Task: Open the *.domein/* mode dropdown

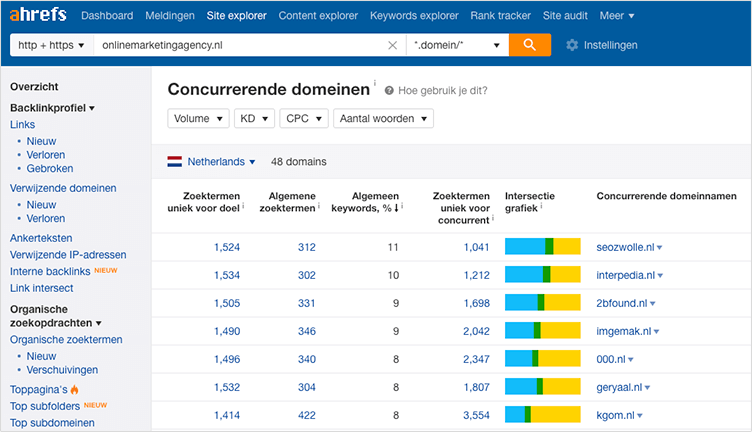Action: [x=457, y=45]
